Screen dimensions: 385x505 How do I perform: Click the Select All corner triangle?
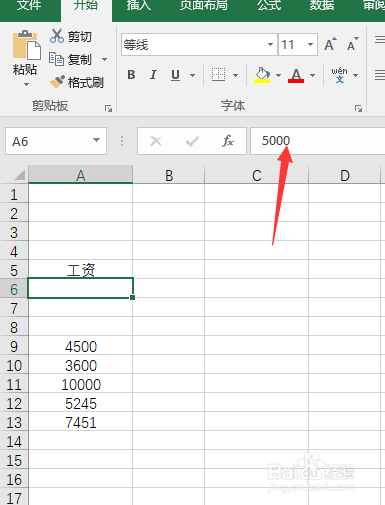coord(19,174)
